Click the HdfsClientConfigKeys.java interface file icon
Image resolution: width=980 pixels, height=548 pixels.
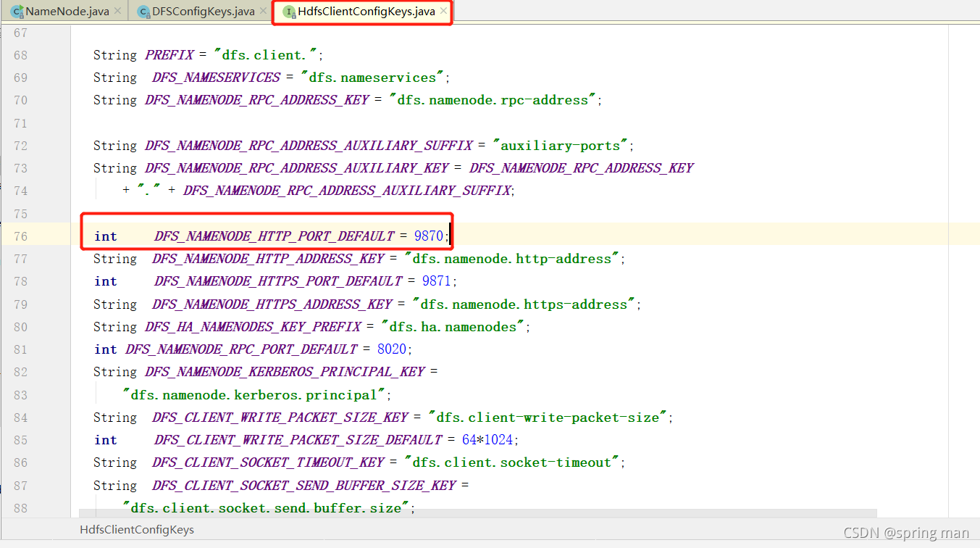(x=289, y=12)
